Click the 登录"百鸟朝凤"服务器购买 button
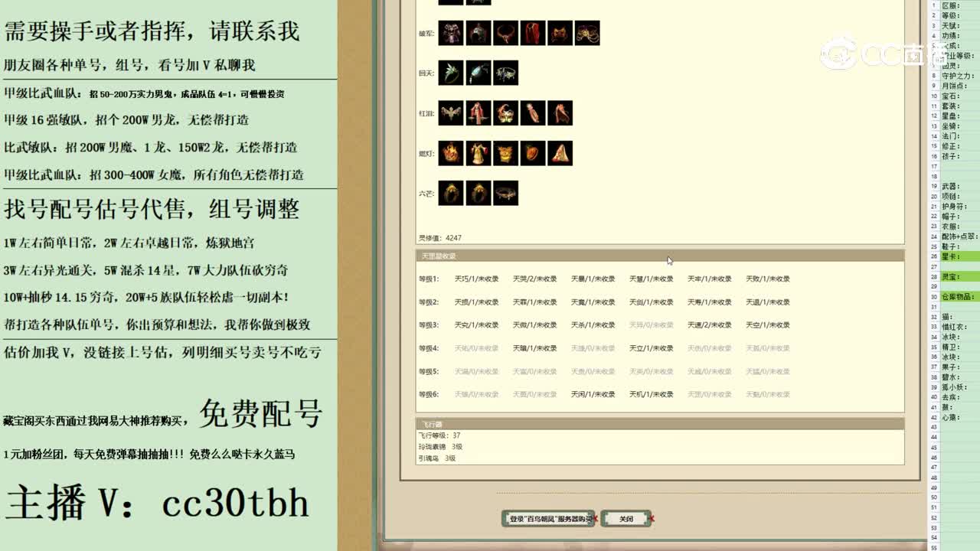This screenshot has height=551, width=980. click(x=549, y=519)
